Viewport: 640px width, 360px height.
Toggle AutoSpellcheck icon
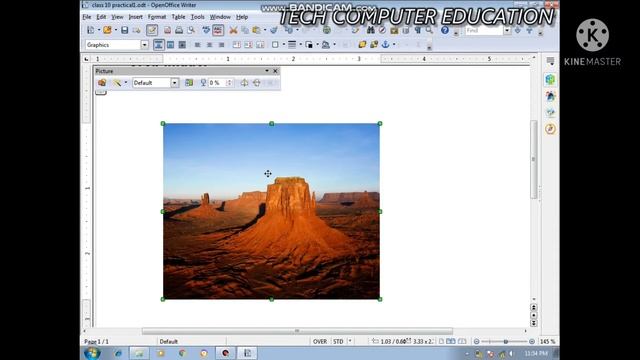coord(218,30)
